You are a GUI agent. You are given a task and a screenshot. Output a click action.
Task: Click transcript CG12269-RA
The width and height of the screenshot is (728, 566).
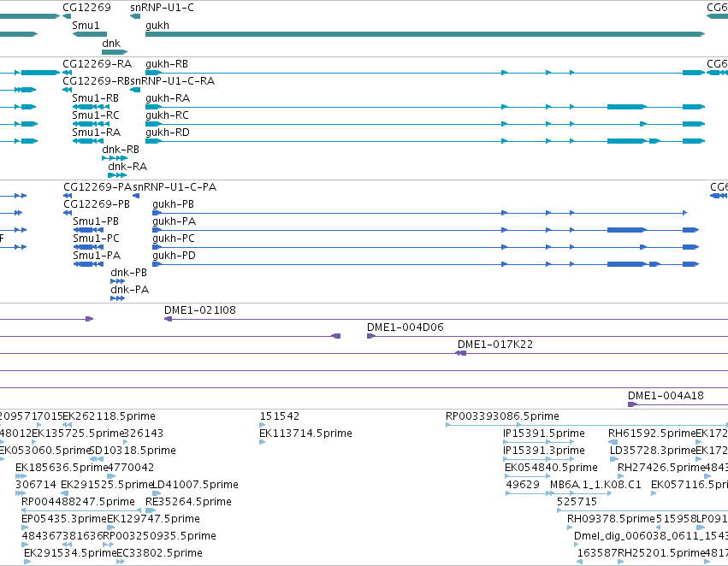[68, 73]
